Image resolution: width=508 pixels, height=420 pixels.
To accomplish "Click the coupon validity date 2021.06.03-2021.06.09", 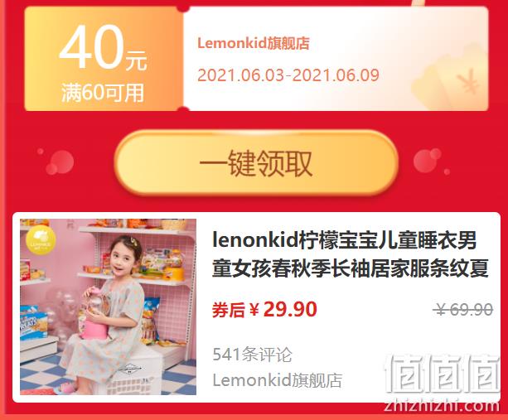I will 288,75.
